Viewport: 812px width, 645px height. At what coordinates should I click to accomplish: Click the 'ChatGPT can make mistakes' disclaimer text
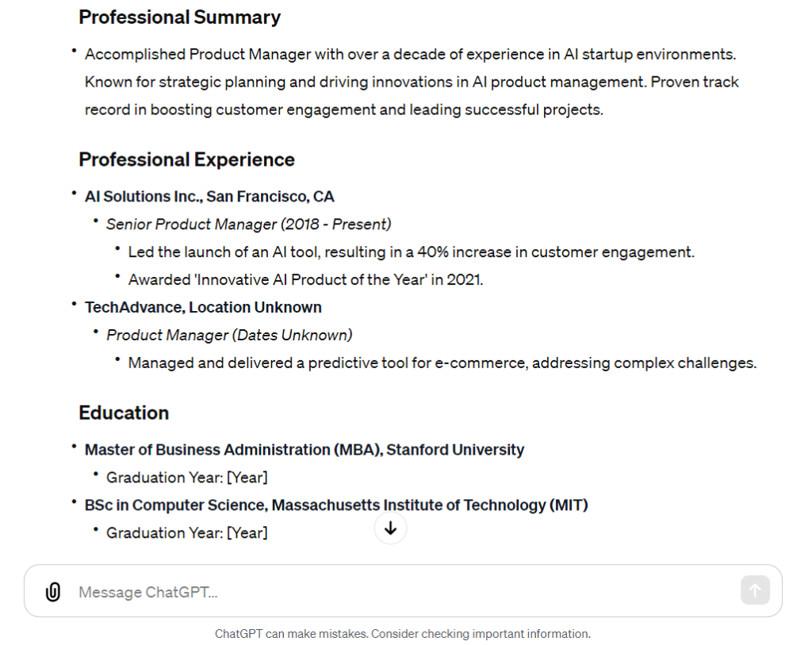(x=403, y=634)
